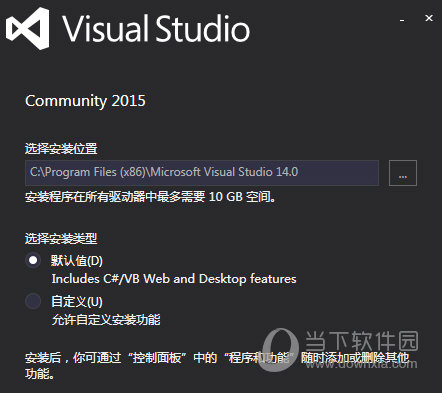Viewport: 442px width, 393px height.
Task: Click the "Community 2015" heading text
Action: click(x=85, y=101)
